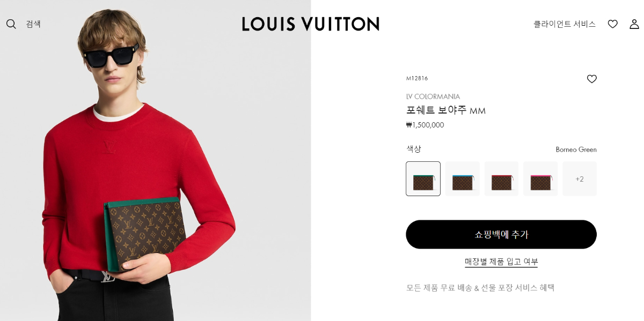Select the pink trim pouch swatch

(540, 178)
